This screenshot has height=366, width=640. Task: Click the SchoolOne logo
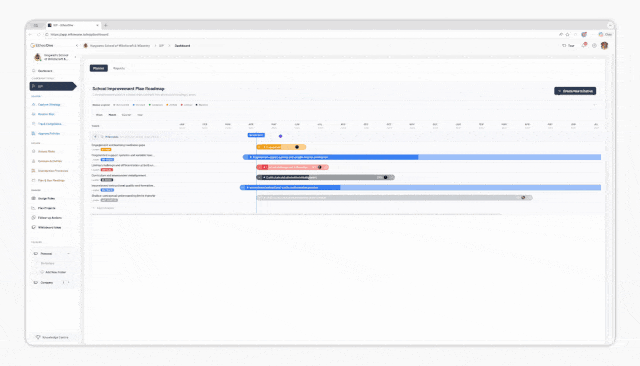(x=42, y=46)
